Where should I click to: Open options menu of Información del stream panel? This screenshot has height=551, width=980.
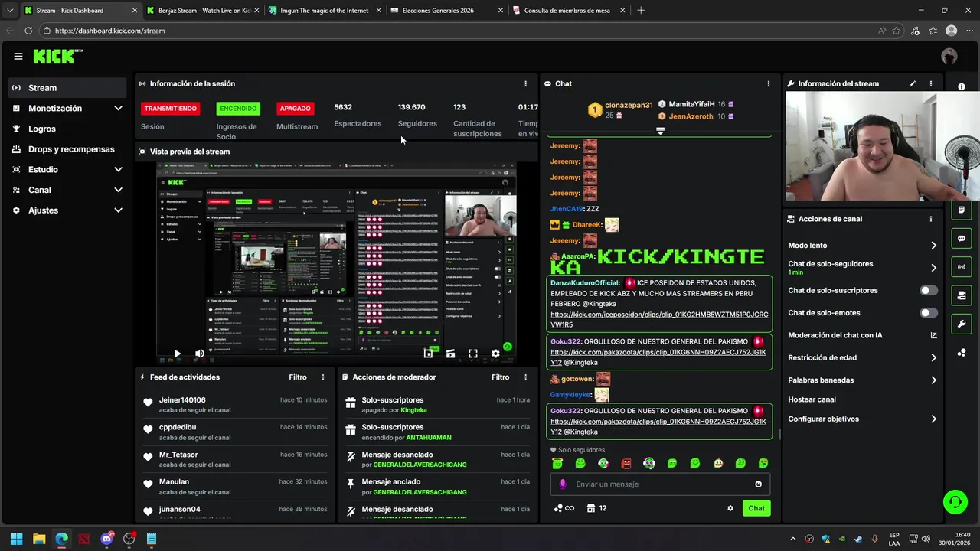931,83
